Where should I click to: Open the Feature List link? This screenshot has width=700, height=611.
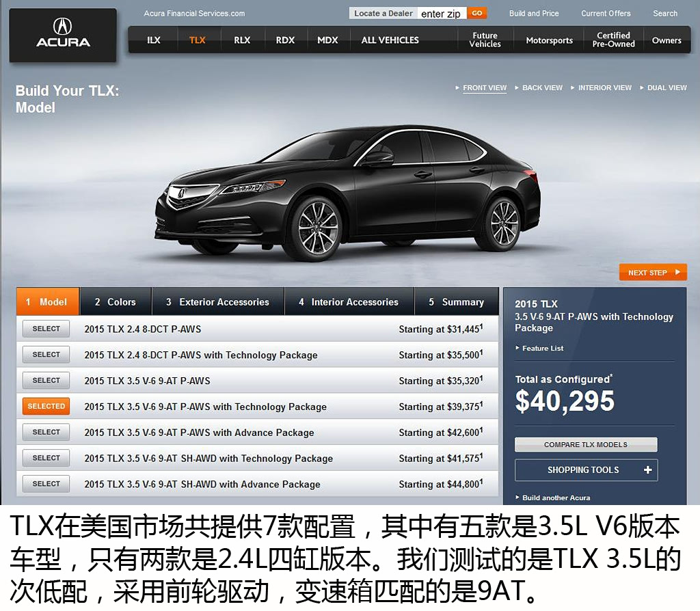point(542,348)
